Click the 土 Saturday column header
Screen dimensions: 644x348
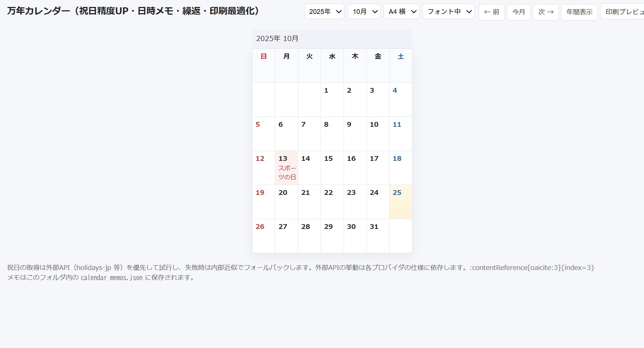[x=401, y=56]
